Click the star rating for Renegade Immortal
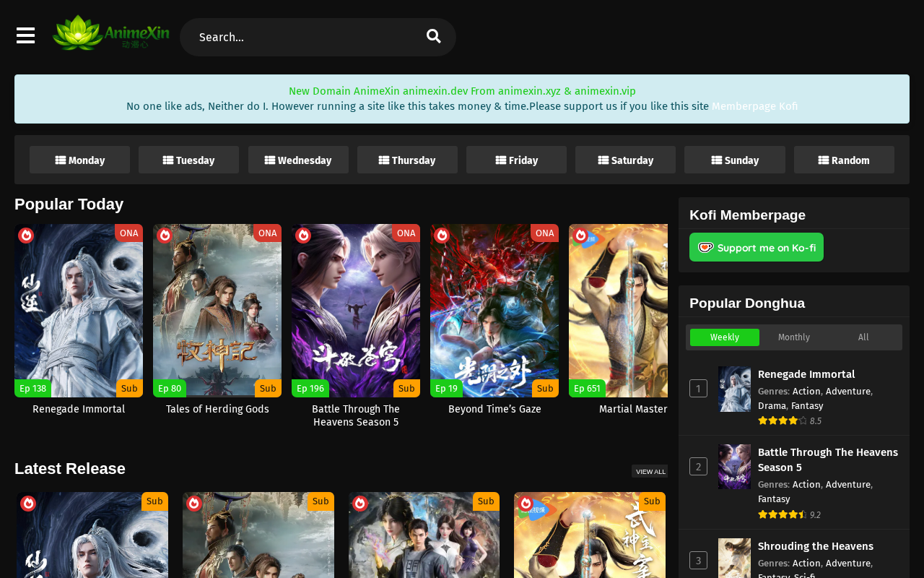The image size is (924, 578). [x=783, y=420]
